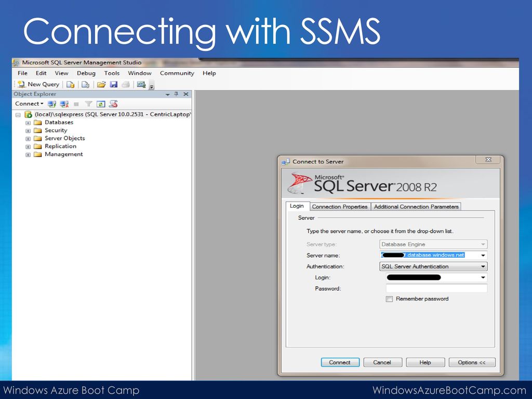The height and width of the screenshot is (399, 532).
Task: Click the Password input field
Action: [436, 288]
